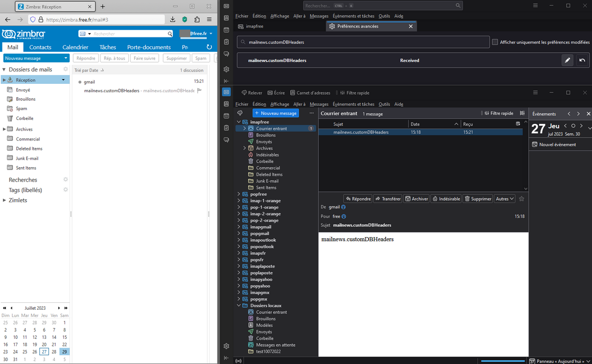Collapse the Dossiers locaux folder tree

(239, 306)
